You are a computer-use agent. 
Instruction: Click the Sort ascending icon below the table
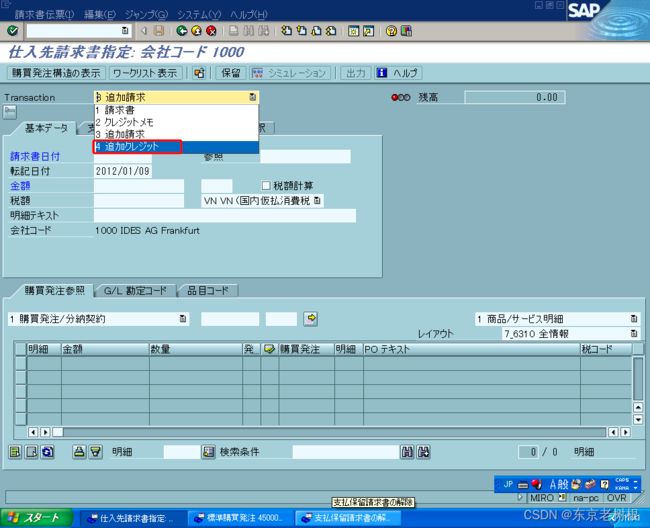pos(79,452)
